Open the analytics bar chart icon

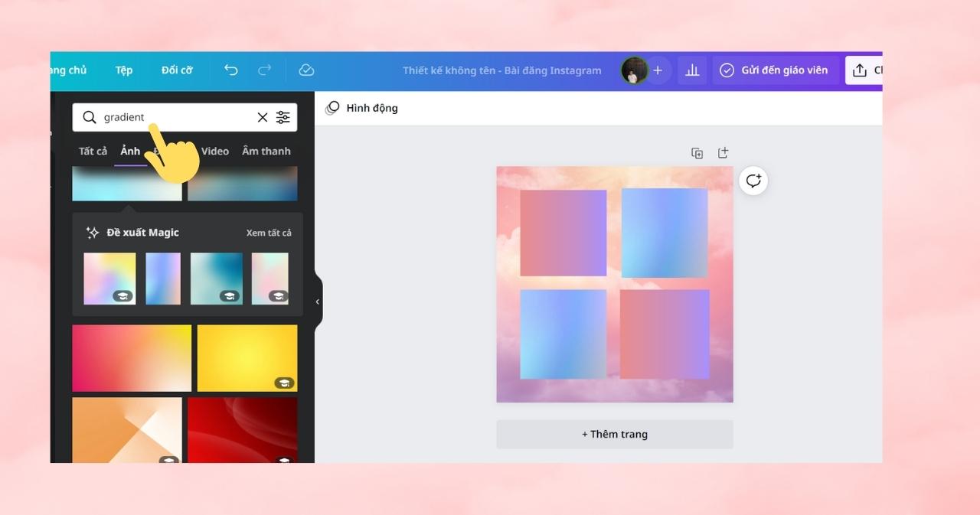692,70
